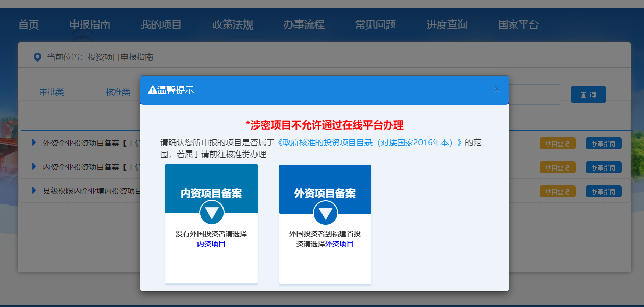Click the warning triangle icon beside 温馨提示
644x307 pixels.
coord(152,90)
